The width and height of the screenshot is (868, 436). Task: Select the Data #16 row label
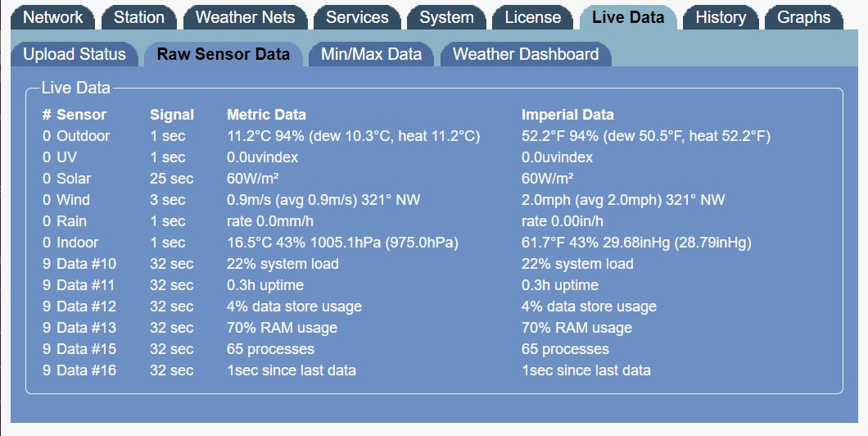[x=86, y=370]
